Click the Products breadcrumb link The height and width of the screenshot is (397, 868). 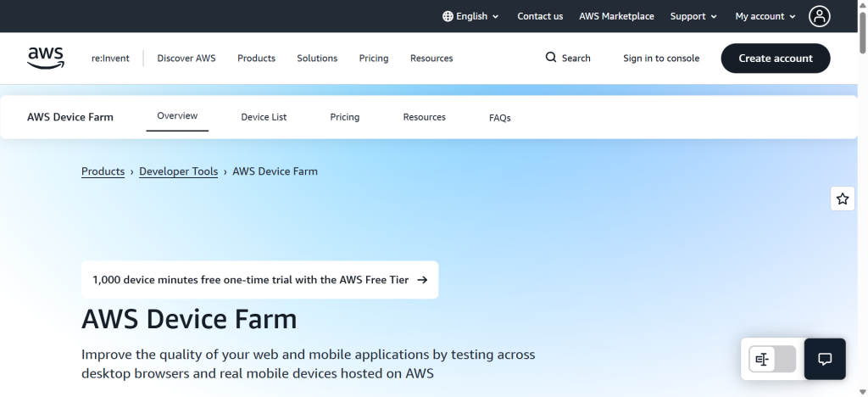click(103, 171)
